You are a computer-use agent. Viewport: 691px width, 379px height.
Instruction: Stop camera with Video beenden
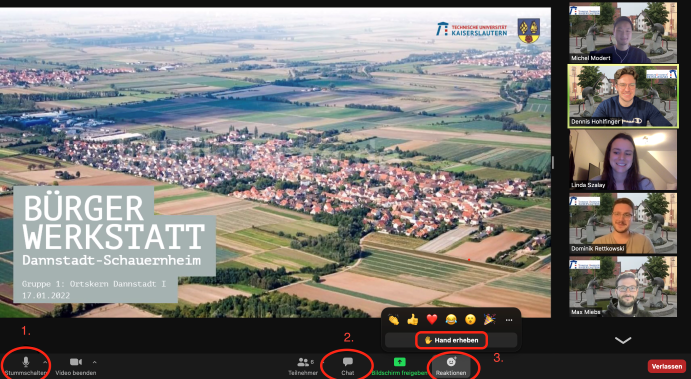click(76, 366)
